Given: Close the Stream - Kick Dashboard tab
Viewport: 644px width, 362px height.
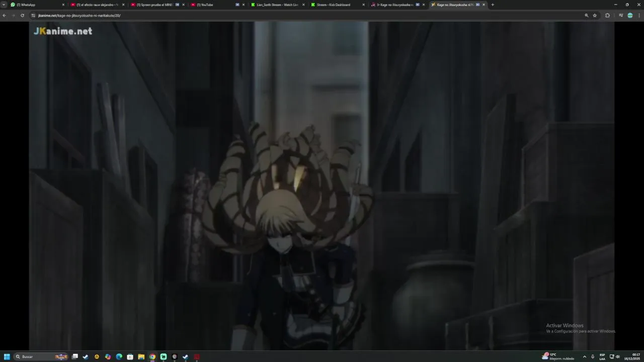Looking at the screenshot, I should (363, 5).
